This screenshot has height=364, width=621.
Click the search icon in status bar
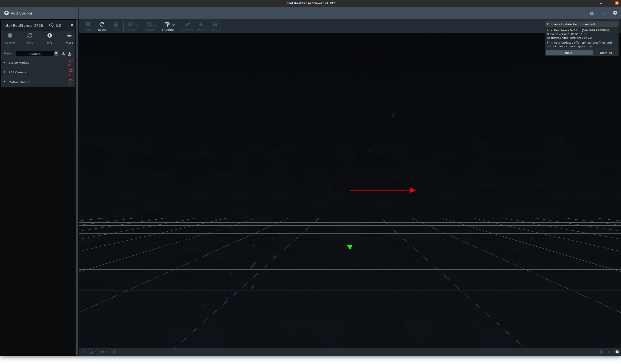pyautogui.click(x=115, y=352)
